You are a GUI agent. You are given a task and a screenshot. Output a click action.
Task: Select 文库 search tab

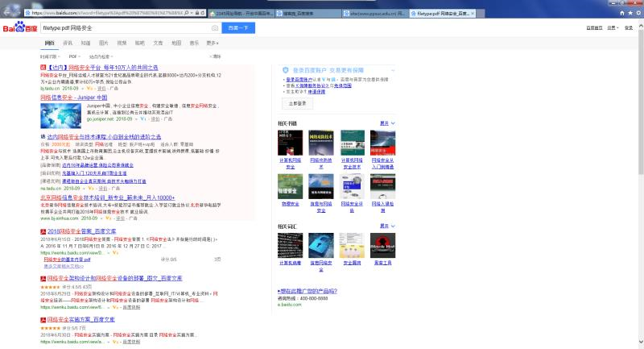click(x=158, y=44)
